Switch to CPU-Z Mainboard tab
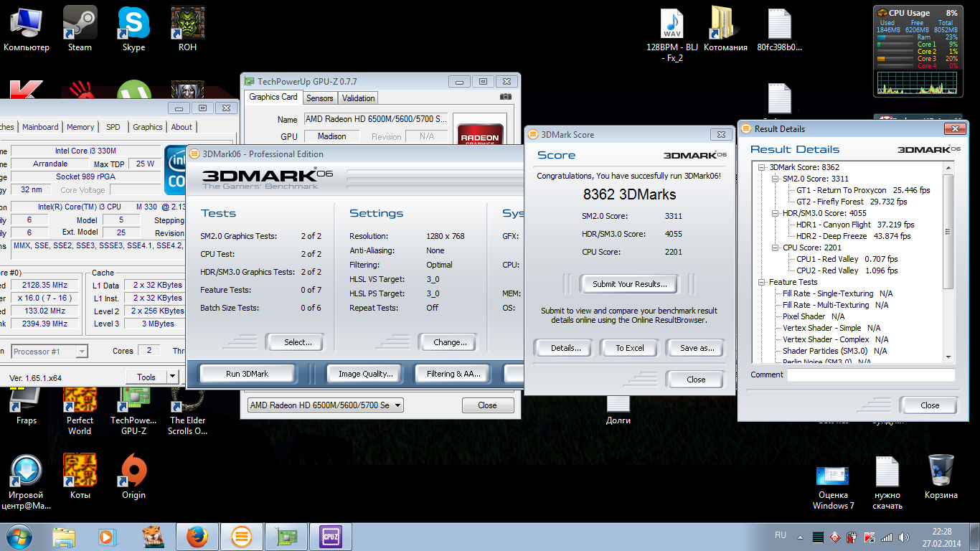Image resolution: width=980 pixels, height=551 pixels. pyautogui.click(x=40, y=127)
